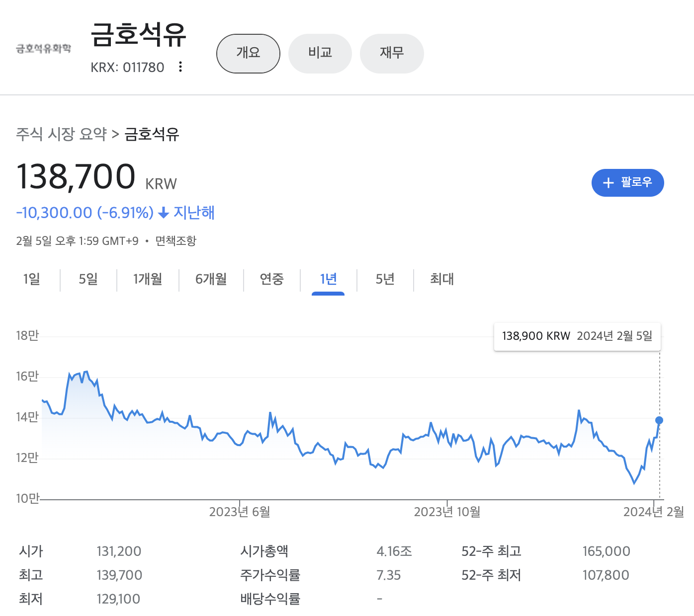This screenshot has width=694, height=616.
Task: Switch the chart to 6개월
Action: click(211, 279)
